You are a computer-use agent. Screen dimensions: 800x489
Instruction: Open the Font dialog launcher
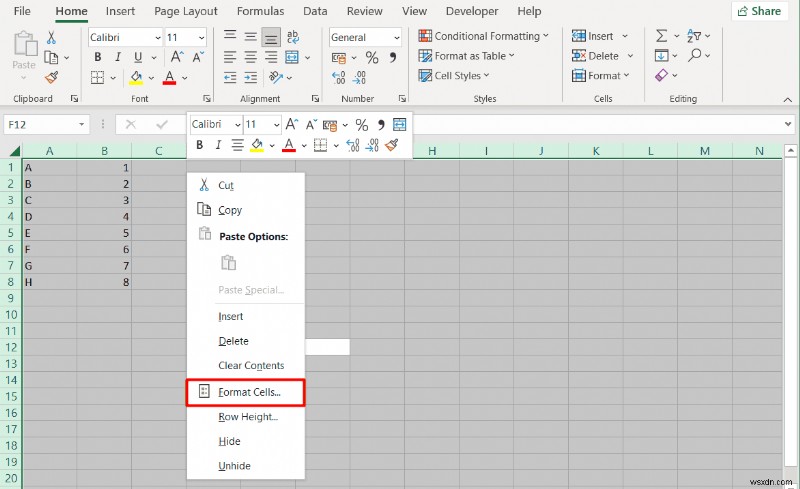click(x=207, y=99)
